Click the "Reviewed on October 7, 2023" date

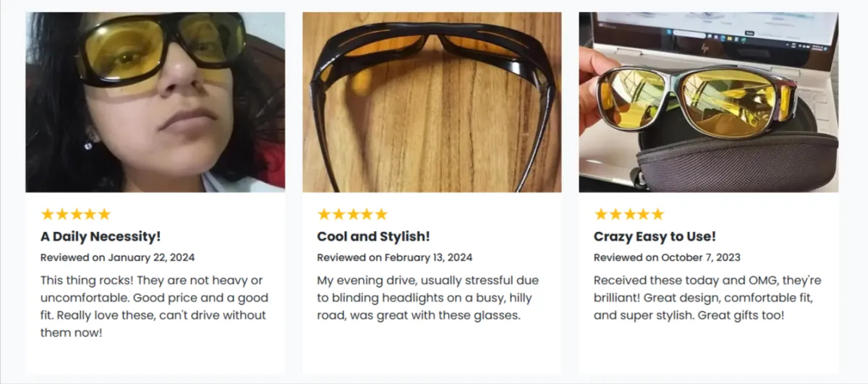coord(667,257)
